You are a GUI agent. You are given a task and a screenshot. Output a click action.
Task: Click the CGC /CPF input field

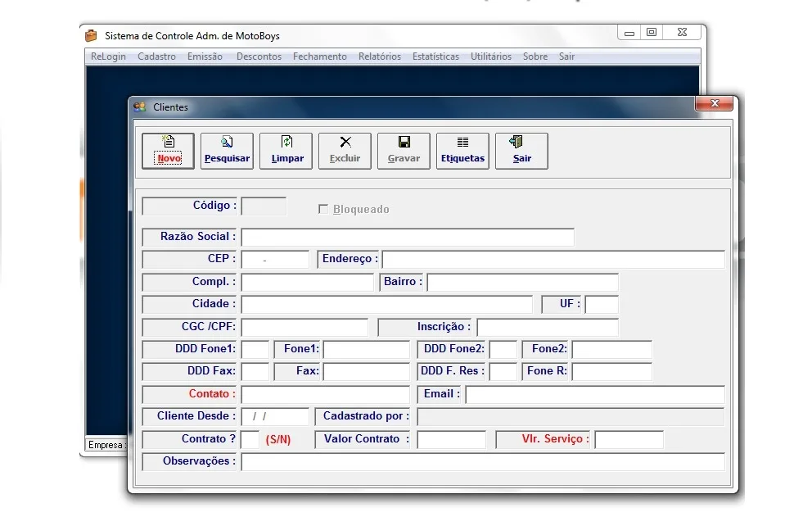pyautogui.click(x=304, y=327)
